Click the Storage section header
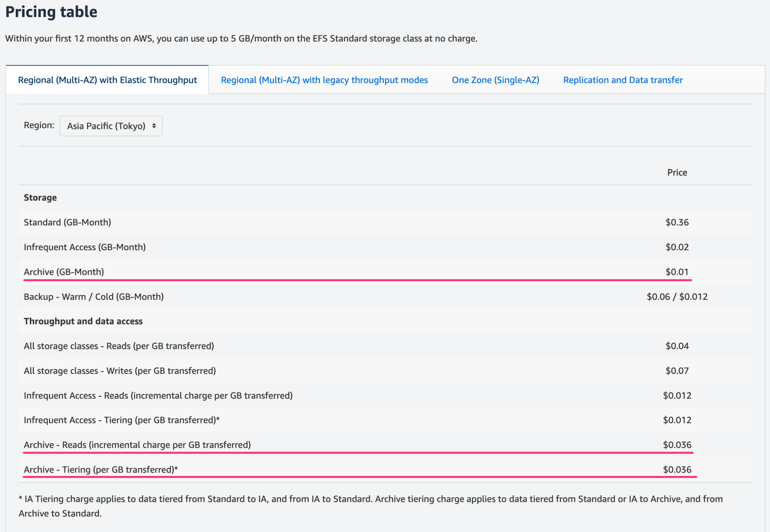This screenshot has width=770, height=532. (40, 197)
